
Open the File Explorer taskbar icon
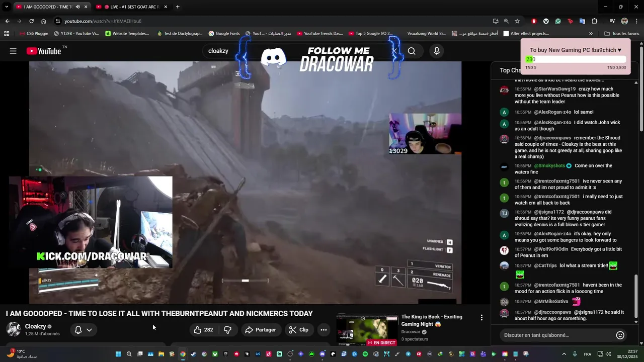click(161, 354)
